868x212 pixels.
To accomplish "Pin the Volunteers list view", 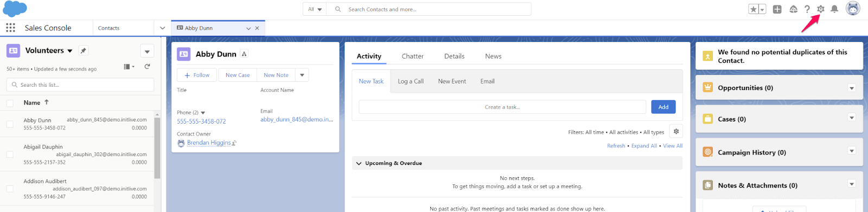I will (x=84, y=50).
